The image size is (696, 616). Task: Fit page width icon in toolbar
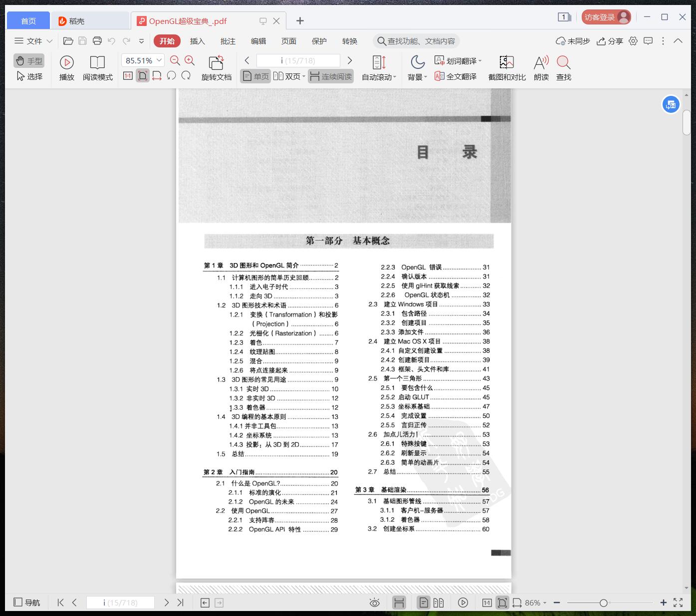[x=157, y=76]
